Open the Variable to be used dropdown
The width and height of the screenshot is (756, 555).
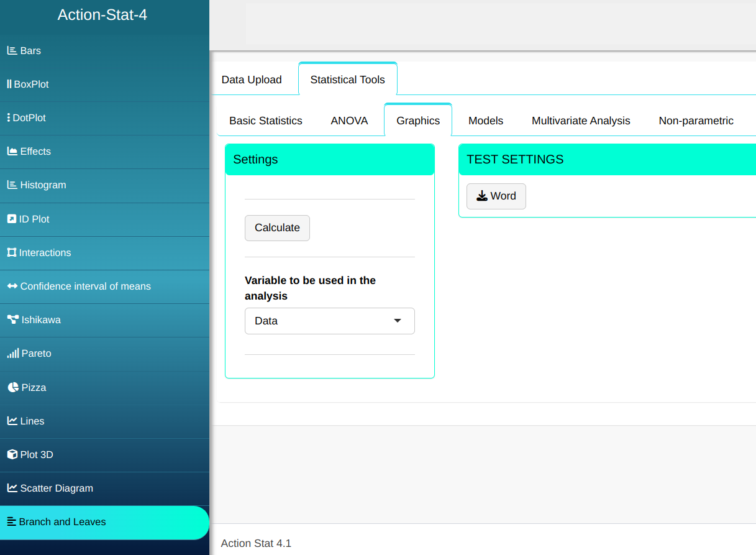click(329, 321)
